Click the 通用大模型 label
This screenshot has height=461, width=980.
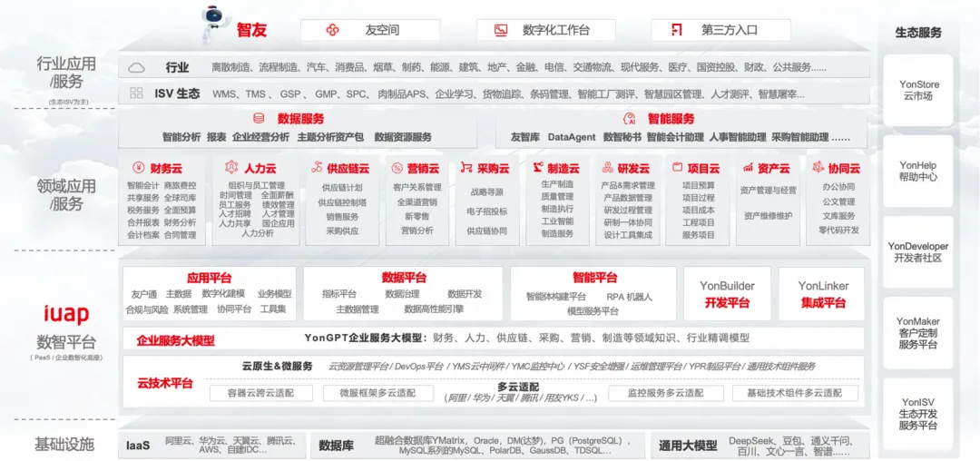pos(688,446)
